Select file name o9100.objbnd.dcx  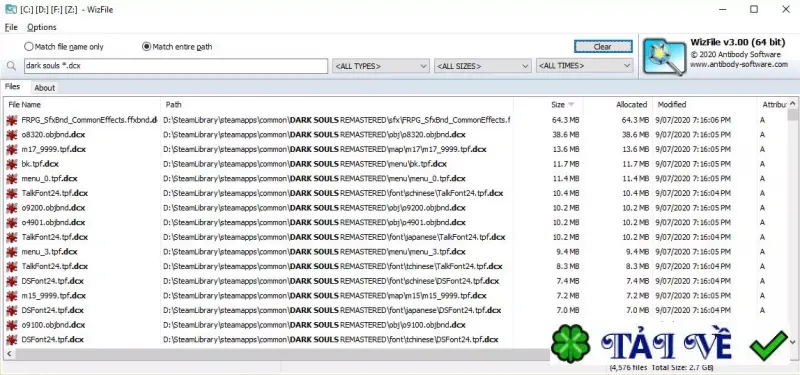click(54, 324)
